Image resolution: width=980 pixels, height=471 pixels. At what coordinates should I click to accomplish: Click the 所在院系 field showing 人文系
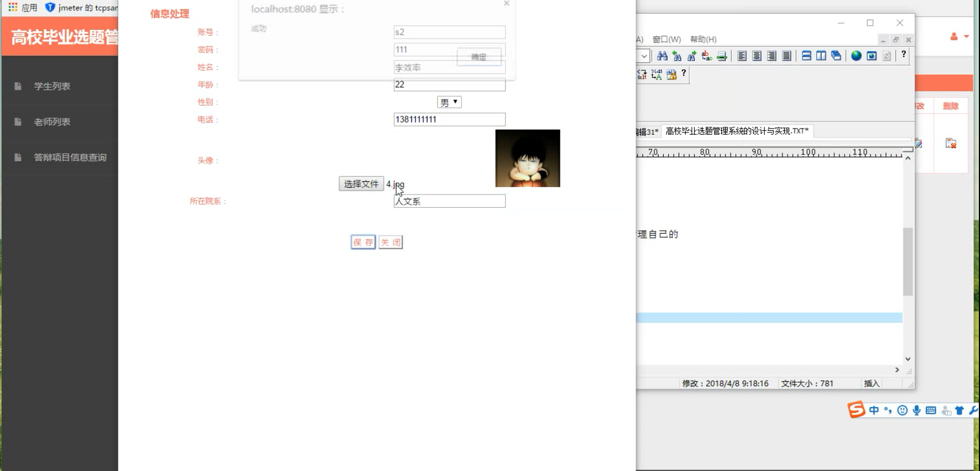click(449, 201)
